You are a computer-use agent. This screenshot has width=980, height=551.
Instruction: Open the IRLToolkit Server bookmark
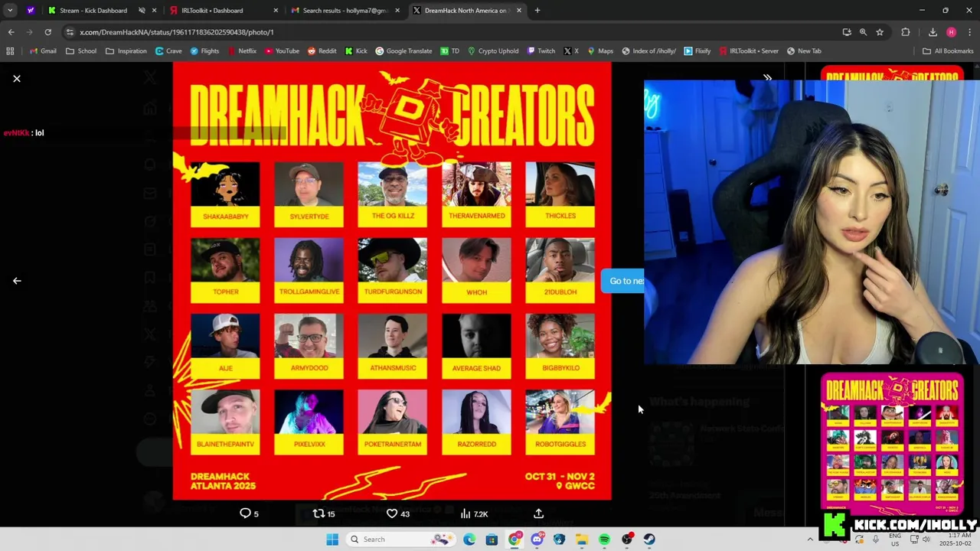point(748,51)
